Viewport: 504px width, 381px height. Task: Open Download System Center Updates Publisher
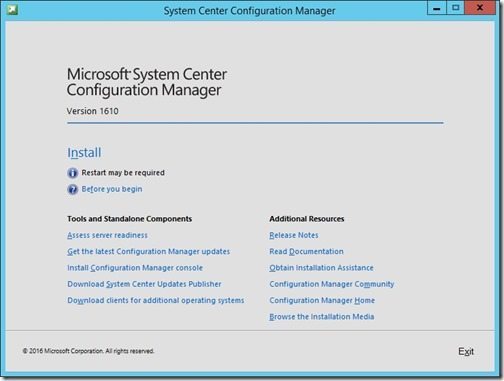click(x=144, y=284)
